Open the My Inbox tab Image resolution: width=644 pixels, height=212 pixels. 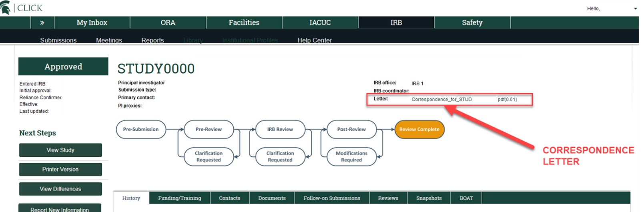pyautogui.click(x=92, y=23)
